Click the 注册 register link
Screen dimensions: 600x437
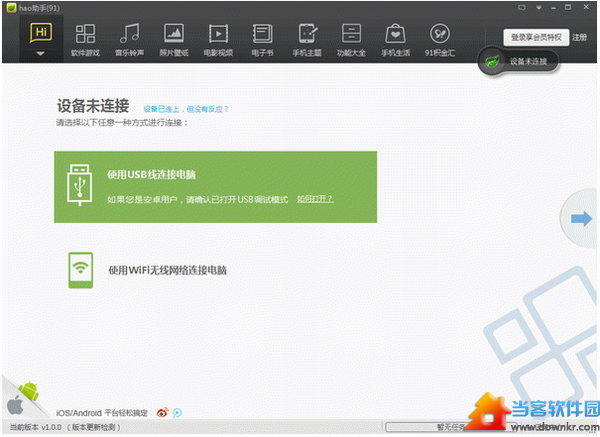579,38
